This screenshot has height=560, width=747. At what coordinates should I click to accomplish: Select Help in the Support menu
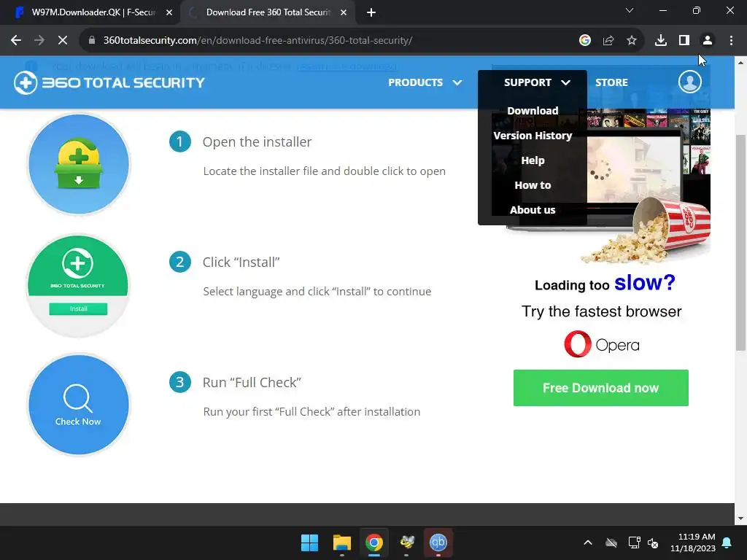coord(533,160)
